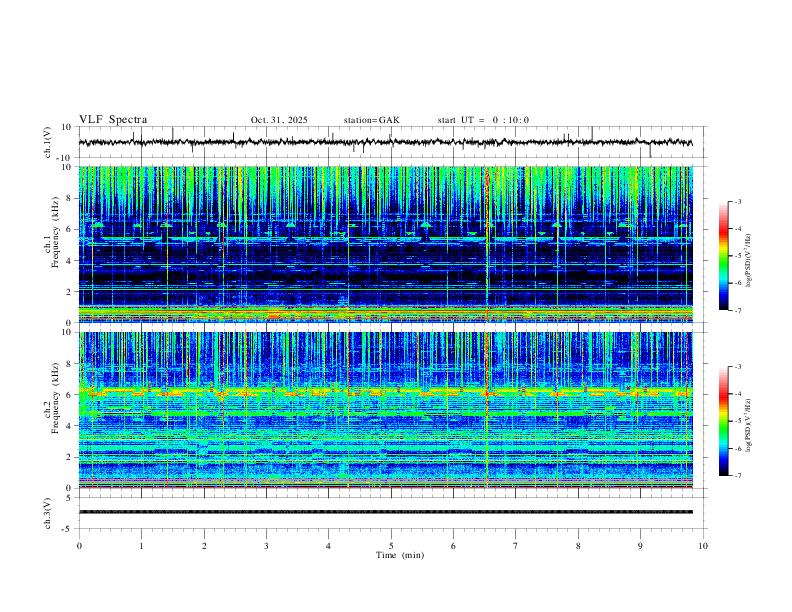The width and height of the screenshot is (792, 612).
Task: Click the -5 tick on ch.3(V) axis
Action: click(x=68, y=529)
